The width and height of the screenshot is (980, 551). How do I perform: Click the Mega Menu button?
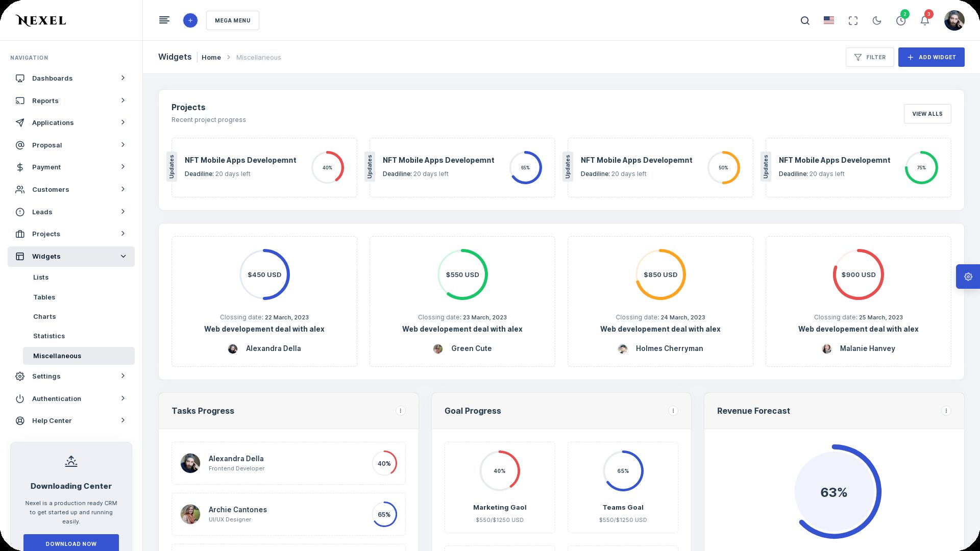[x=232, y=20]
